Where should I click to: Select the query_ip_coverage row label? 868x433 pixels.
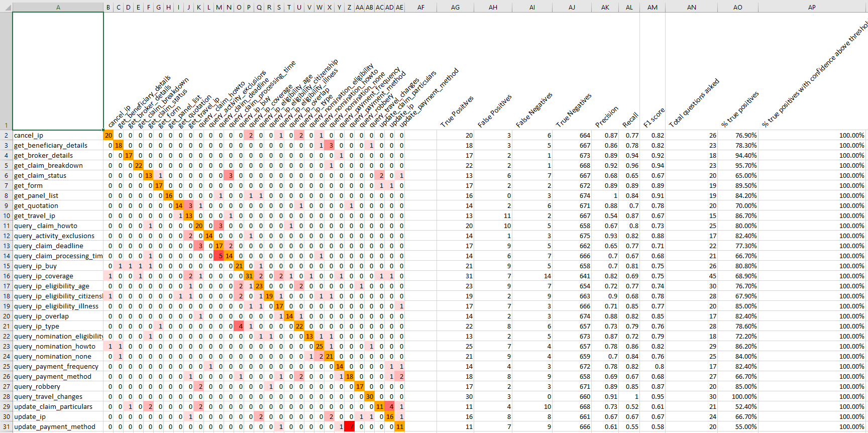pyautogui.click(x=58, y=276)
